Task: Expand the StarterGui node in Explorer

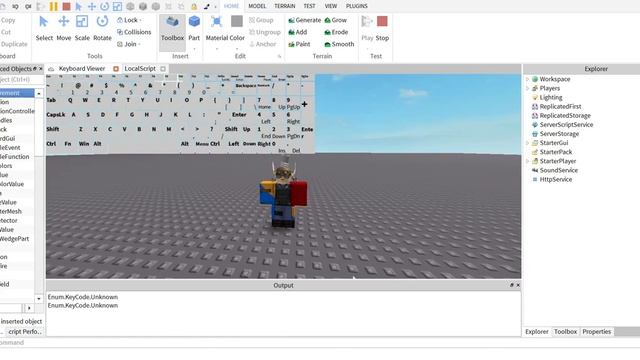Action: coord(527,143)
